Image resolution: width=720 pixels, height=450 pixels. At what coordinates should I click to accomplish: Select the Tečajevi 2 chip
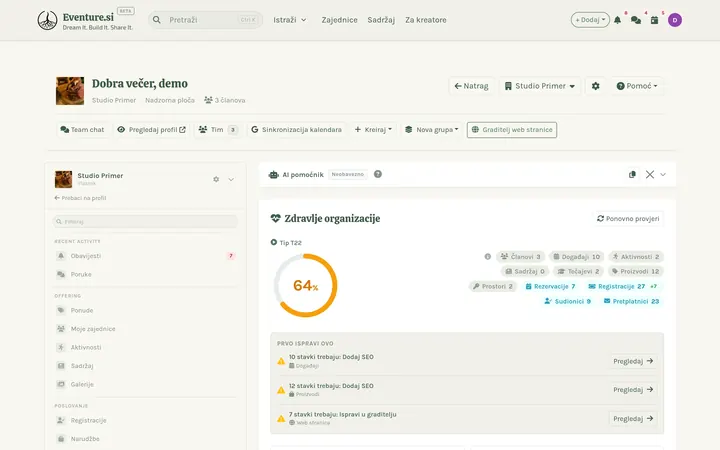[578, 271]
